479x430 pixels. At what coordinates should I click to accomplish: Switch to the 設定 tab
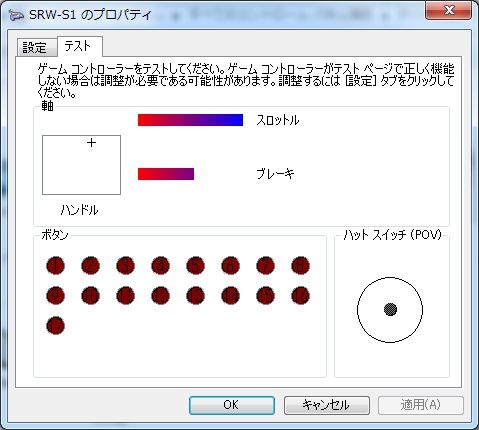click(35, 48)
